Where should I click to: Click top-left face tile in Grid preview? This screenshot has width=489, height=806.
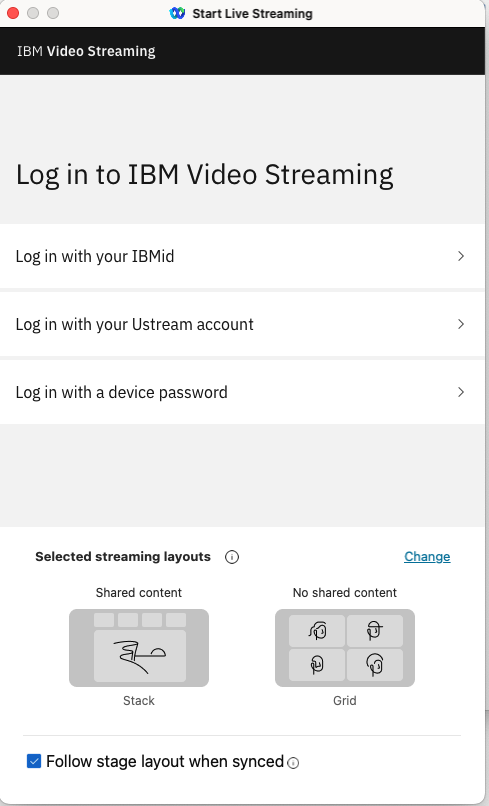pyautogui.click(x=317, y=631)
